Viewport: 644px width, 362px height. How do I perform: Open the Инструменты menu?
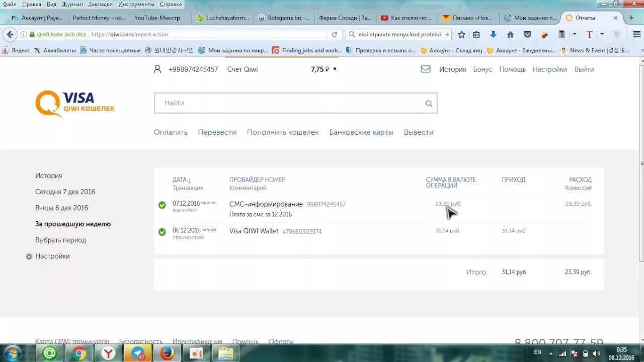136,4
